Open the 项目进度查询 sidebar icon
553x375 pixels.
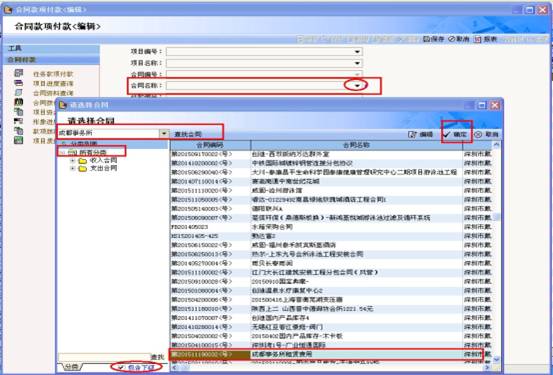pos(18,83)
